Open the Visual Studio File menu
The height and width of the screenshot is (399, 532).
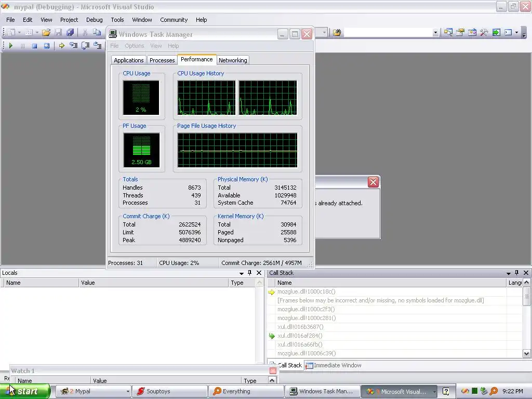[x=10, y=20]
